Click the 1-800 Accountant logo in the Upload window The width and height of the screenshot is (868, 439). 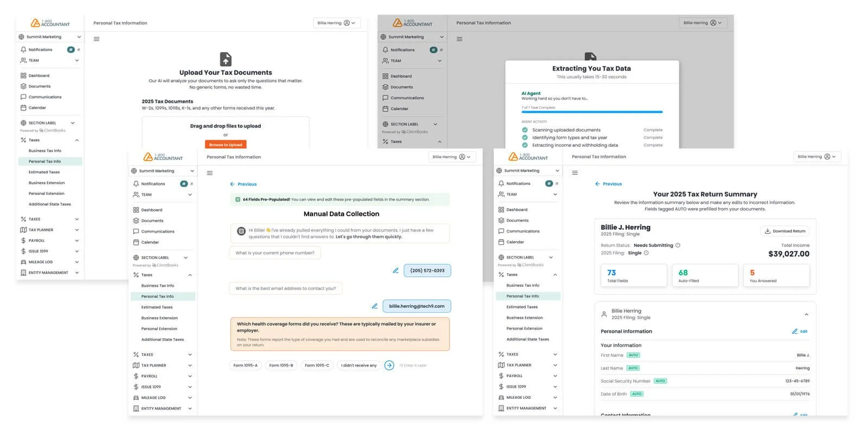point(50,23)
